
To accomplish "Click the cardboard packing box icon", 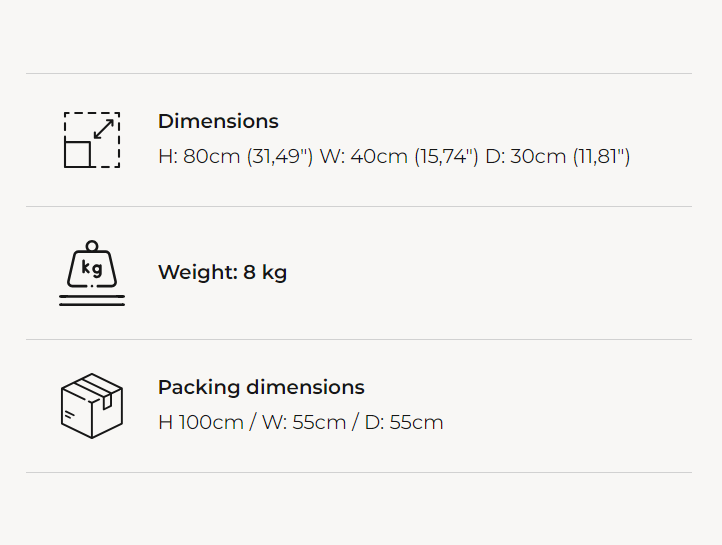I will (91, 406).
